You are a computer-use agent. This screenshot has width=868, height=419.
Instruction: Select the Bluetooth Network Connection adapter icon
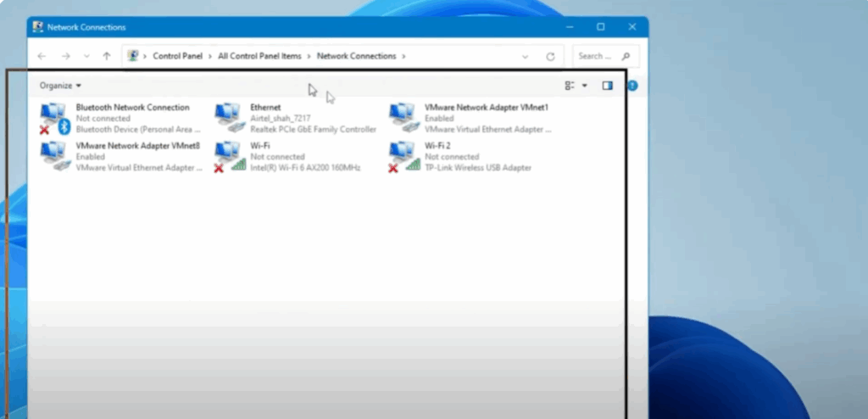(55, 118)
